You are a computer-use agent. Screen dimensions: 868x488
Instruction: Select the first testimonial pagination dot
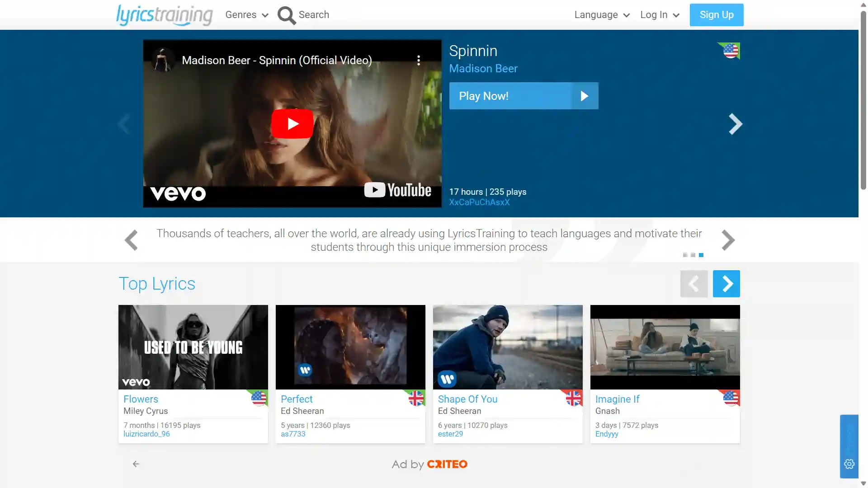tap(685, 255)
